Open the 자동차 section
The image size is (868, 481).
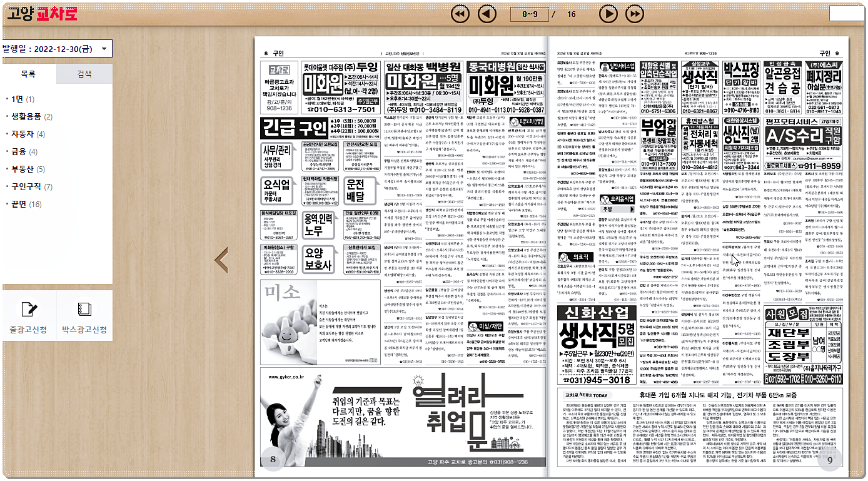[28, 134]
